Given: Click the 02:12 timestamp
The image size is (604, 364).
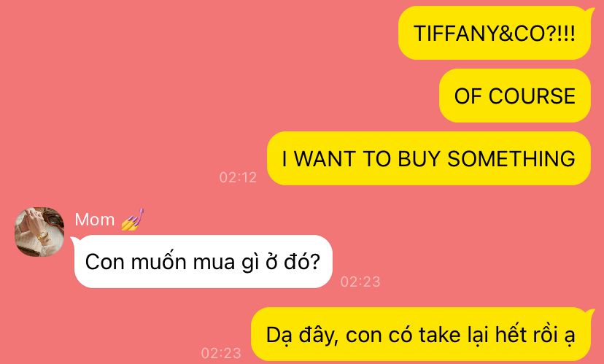Looking at the screenshot, I should [x=238, y=177].
